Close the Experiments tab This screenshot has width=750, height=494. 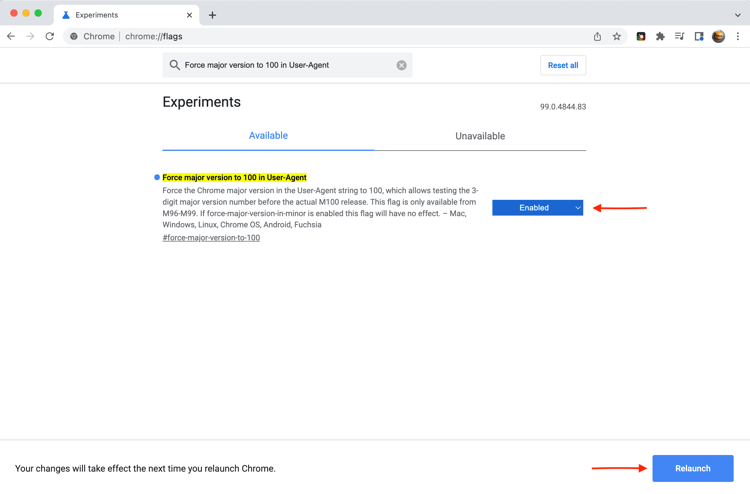click(189, 15)
